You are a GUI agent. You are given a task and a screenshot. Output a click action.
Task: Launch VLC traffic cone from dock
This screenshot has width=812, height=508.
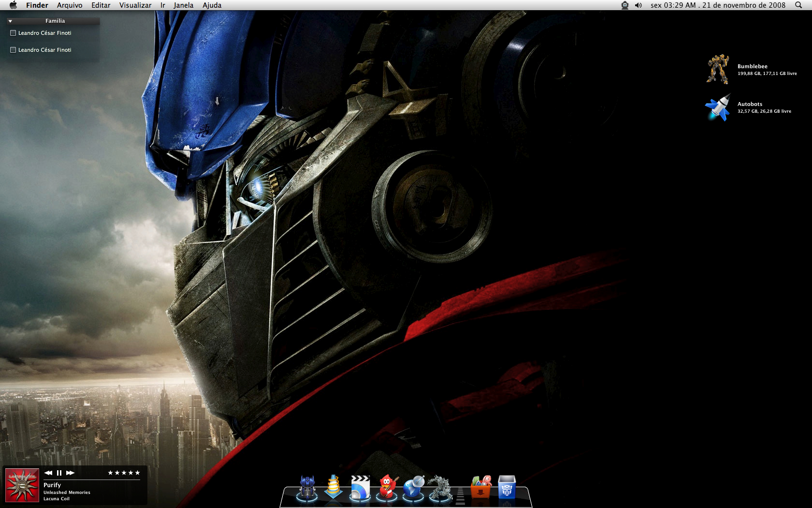(x=333, y=487)
